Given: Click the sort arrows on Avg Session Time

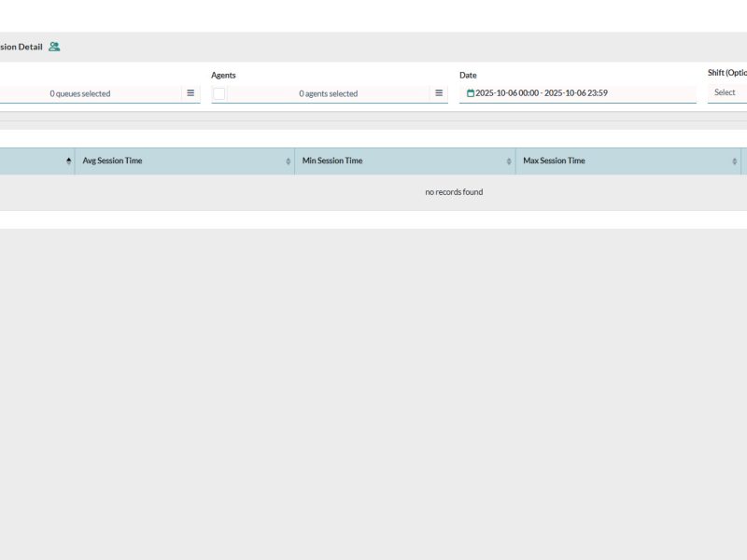Looking at the screenshot, I should [x=289, y=160].
